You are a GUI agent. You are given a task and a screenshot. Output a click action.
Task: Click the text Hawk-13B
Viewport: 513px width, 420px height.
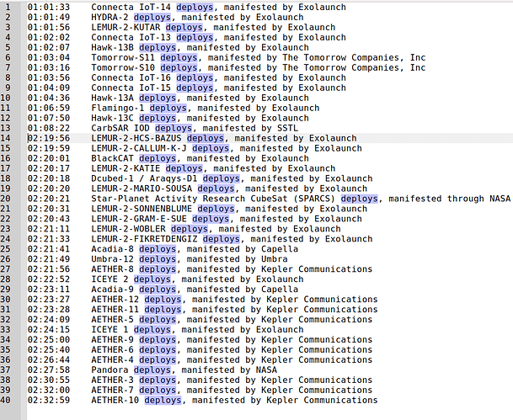tap(112, 47)
